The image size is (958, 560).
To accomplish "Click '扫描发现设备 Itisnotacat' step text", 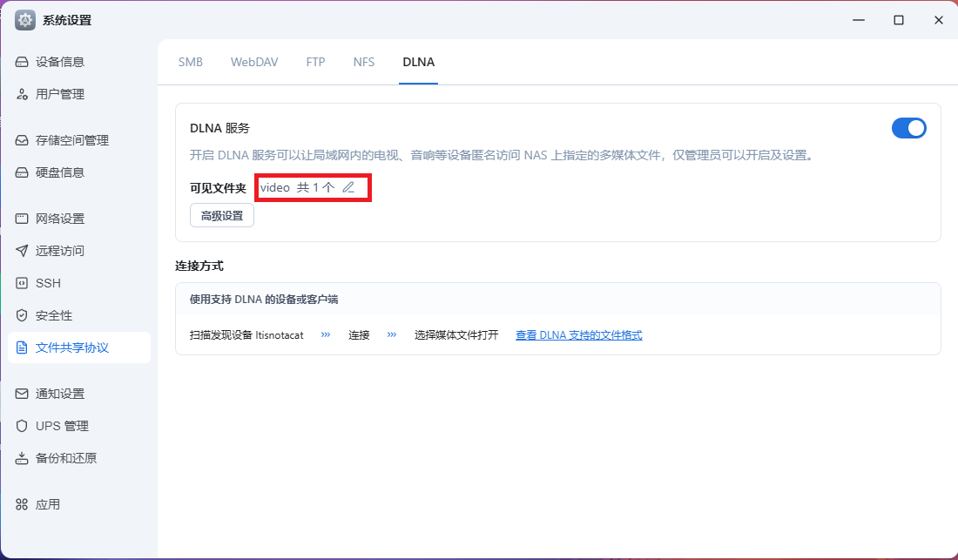I will [246, 335].
